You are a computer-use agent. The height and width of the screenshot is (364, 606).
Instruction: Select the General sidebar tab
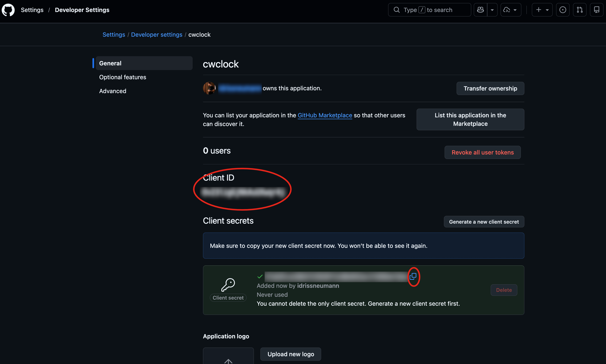click(x=144, y=63)
